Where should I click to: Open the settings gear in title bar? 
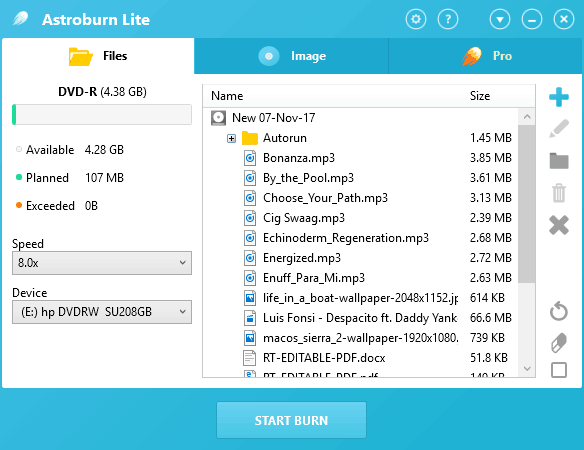click(416, 19)
